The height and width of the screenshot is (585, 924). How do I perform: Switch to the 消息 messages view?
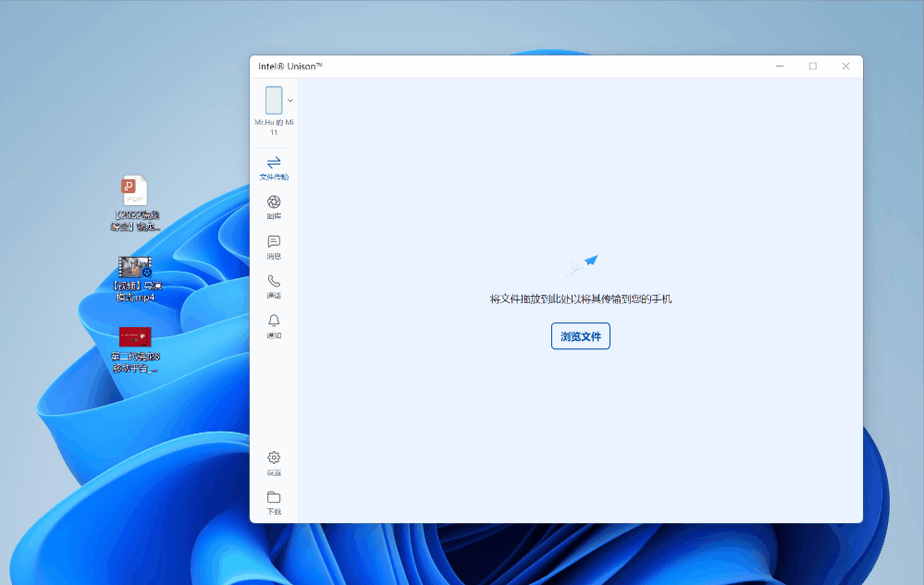click(x=274, y=247)
